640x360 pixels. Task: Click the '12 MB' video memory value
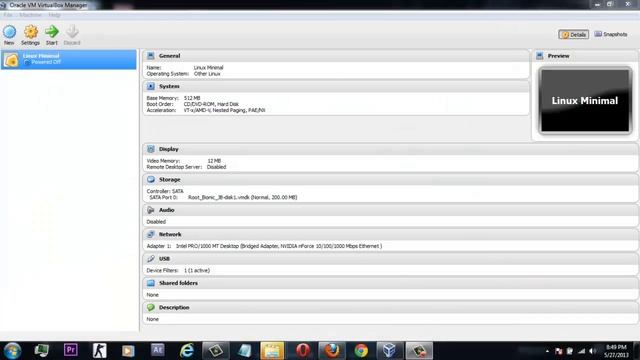tap(214, 161)
